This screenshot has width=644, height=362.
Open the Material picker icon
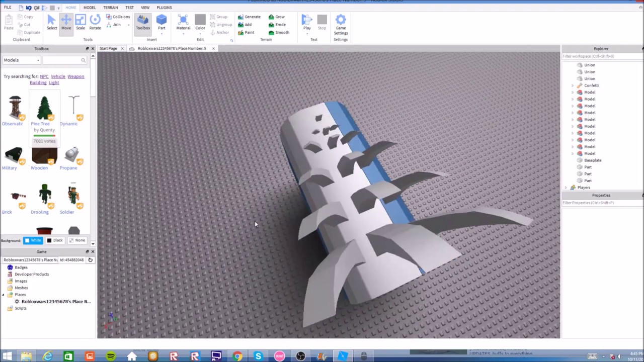183,20
